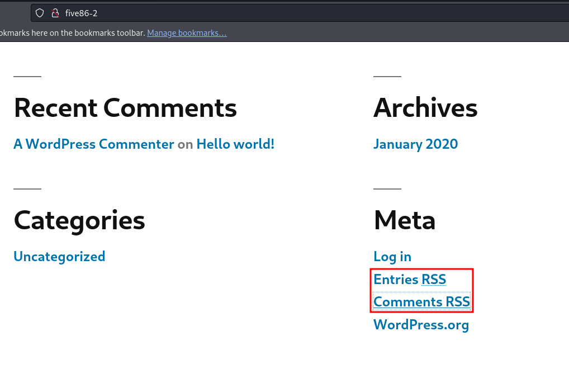
Task: Click the divider line above the Meta heading
Action: pos(387,189)
